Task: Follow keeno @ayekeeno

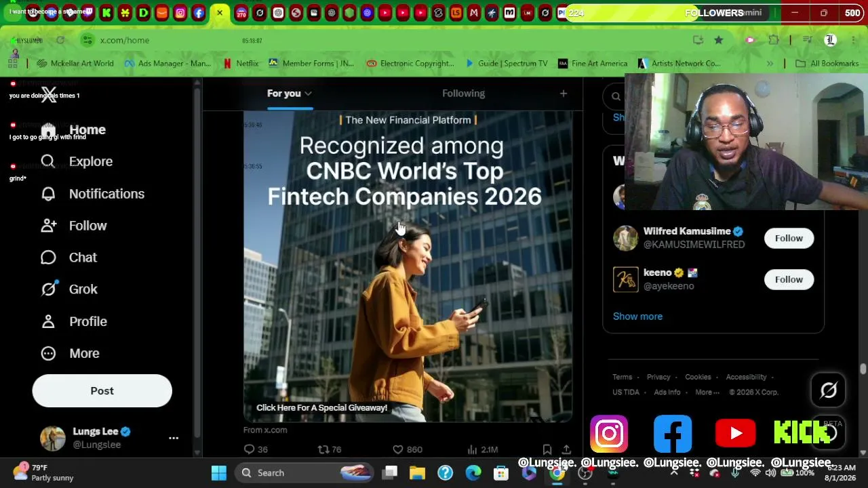Action: [x=789, y=279]
